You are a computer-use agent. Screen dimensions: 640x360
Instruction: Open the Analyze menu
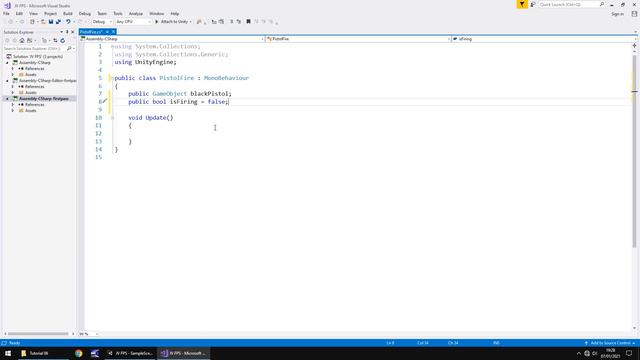[x=136, y=14]
